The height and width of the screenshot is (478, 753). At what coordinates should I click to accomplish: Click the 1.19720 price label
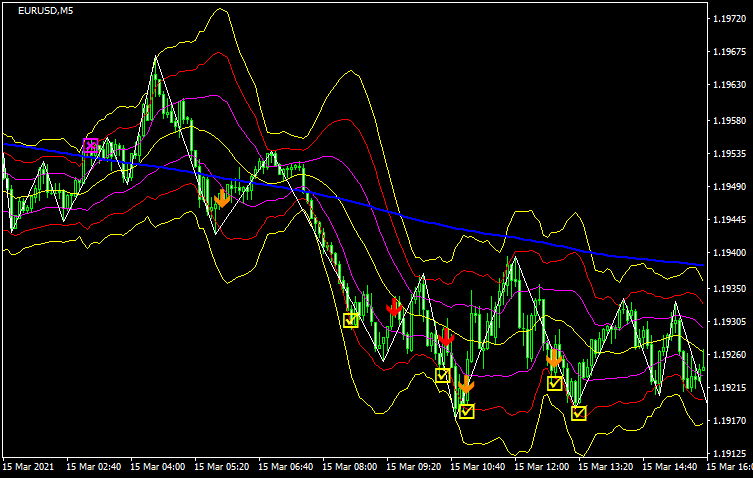[x=729, y=19]
